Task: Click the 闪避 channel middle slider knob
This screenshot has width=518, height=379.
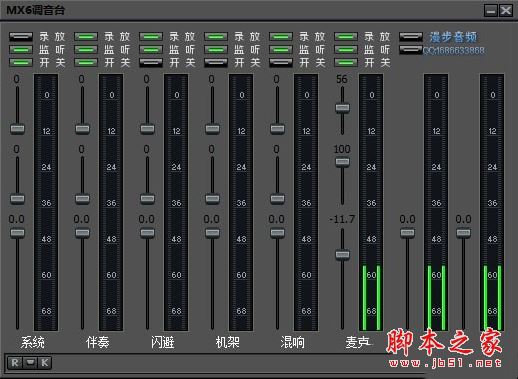Action: [x=147, y=199]
